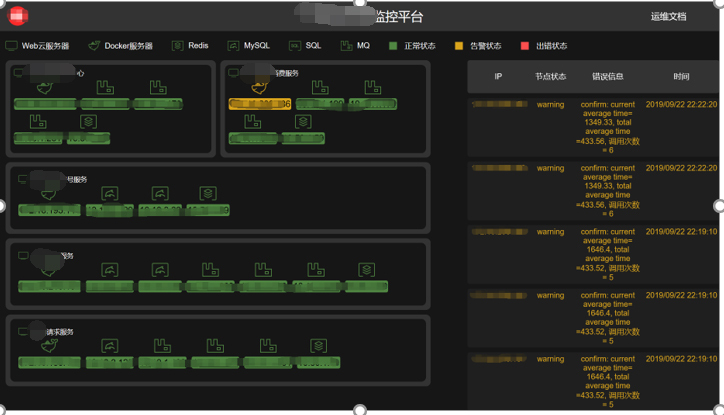
Task: Click the MySQL legend icon
Action: [233, 46]
